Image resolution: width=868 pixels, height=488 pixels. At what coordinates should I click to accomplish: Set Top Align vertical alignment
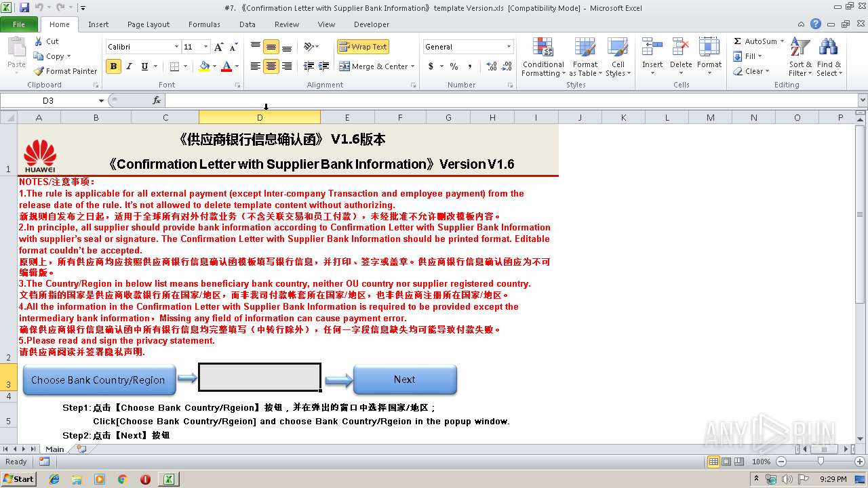tap(256, 47)
